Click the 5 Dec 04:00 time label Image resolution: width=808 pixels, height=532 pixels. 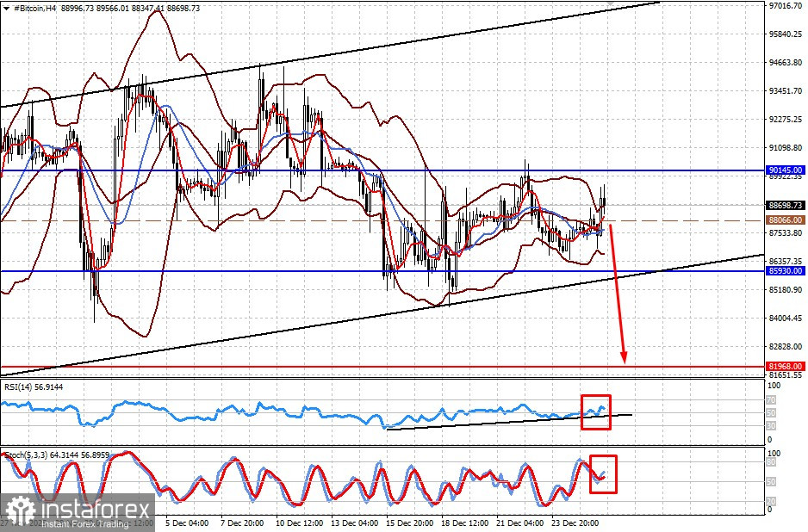click(x=187, y=523)
